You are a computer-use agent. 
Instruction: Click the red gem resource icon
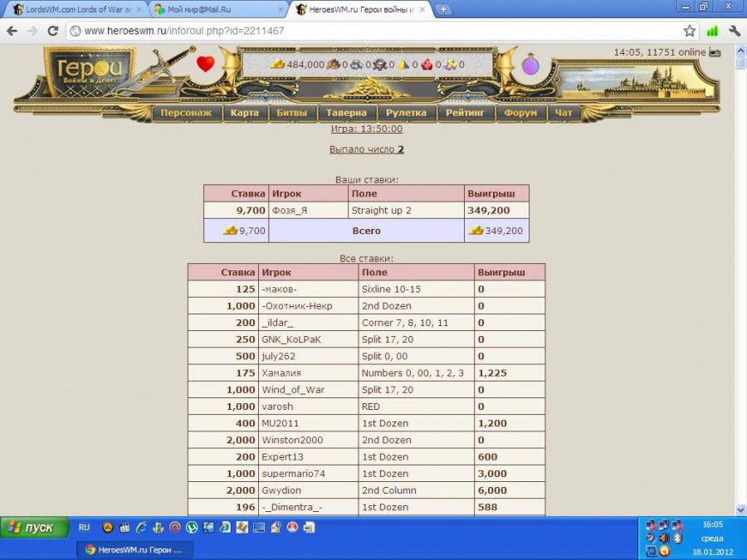(x=428, y=65)
